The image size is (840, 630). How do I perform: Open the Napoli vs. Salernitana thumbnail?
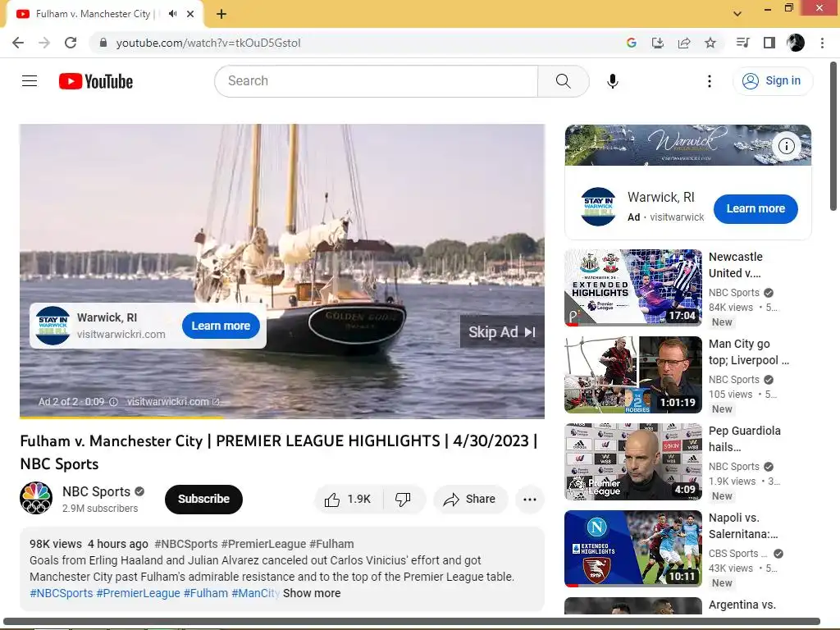[x=633, y=549]
